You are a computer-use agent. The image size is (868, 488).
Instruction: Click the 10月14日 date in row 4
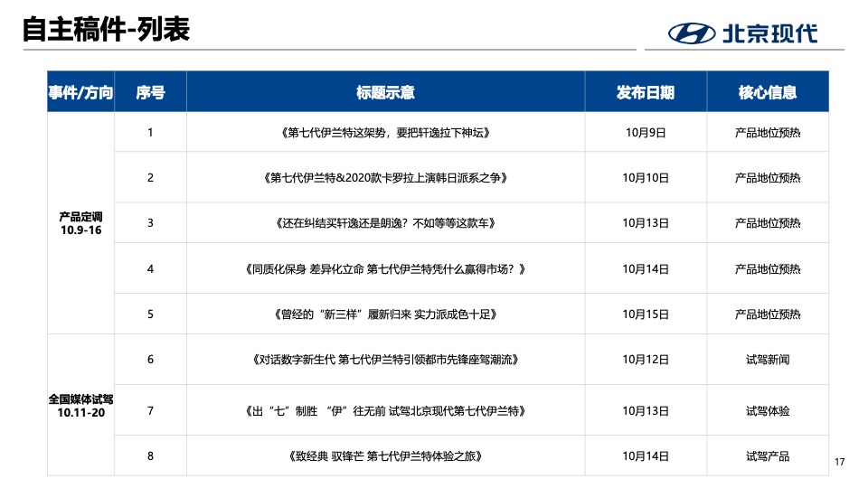[646, 269]
